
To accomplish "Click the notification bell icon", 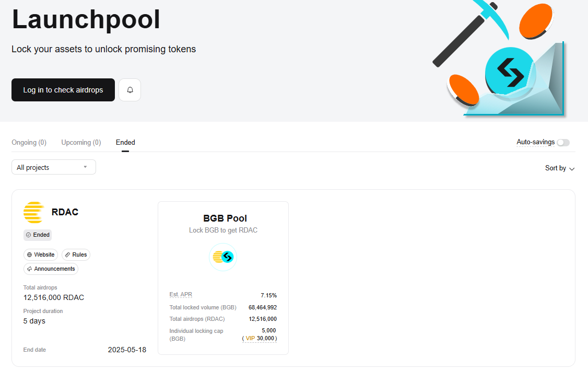I will (130, 90).
